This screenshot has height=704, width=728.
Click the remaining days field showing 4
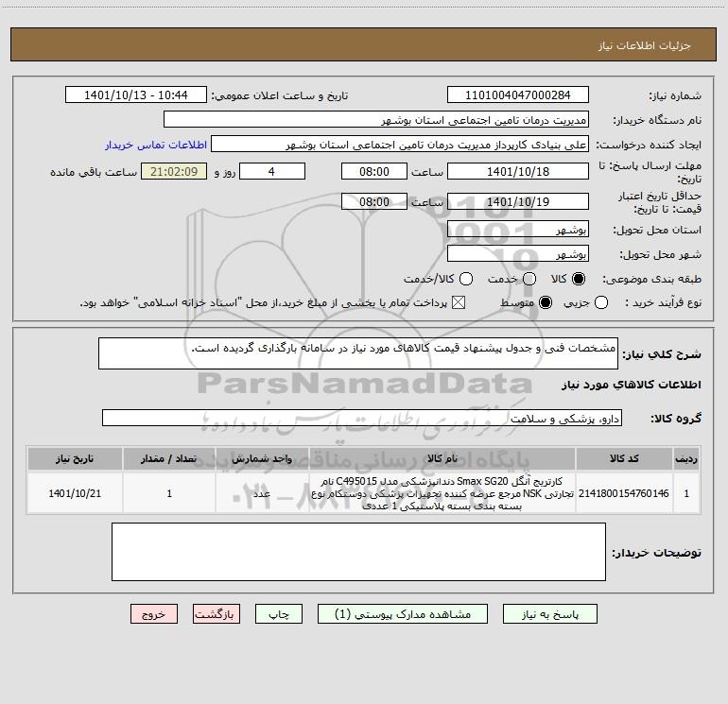(x=272, y=171)
